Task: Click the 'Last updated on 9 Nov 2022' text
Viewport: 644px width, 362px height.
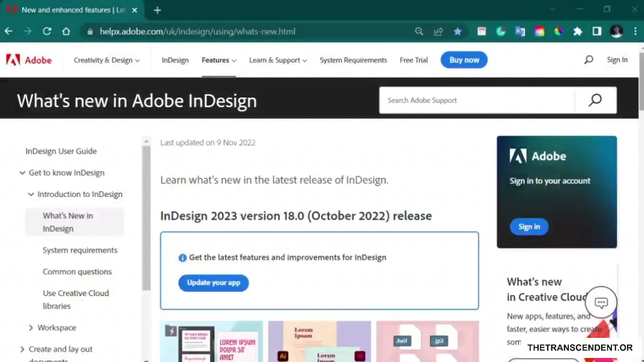Action: 208,142
